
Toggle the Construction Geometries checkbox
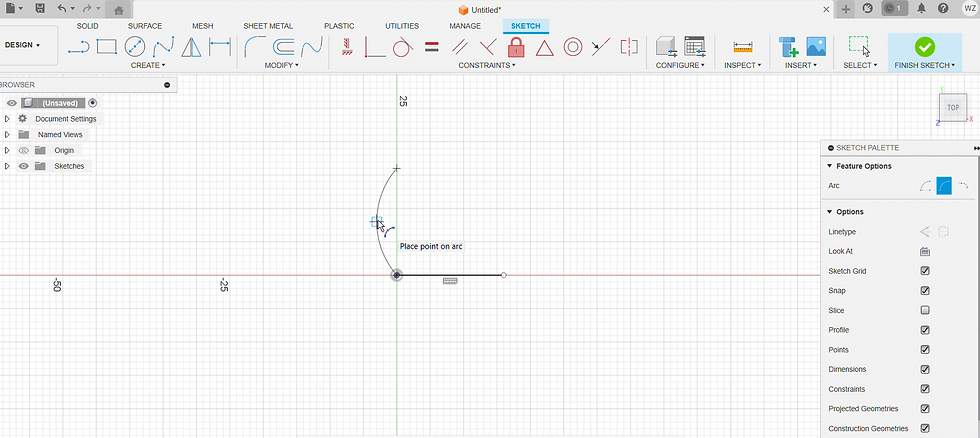[x=925, y=429]
